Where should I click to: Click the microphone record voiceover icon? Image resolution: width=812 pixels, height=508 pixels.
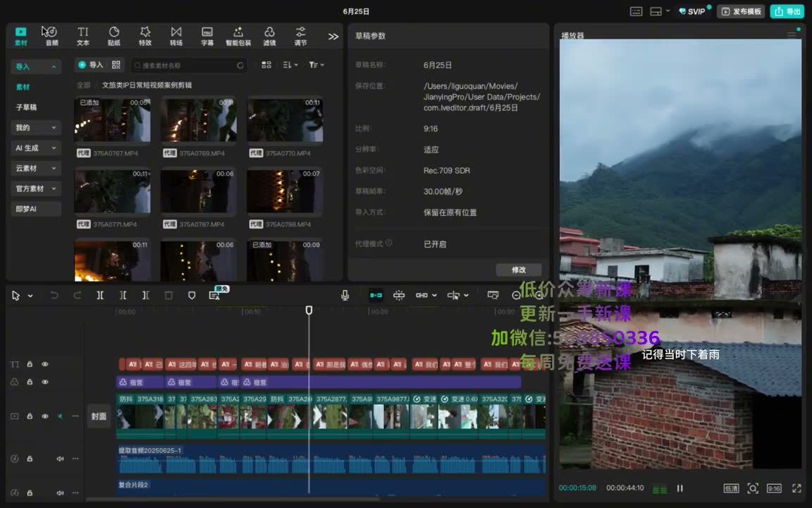tap(345, 295)
